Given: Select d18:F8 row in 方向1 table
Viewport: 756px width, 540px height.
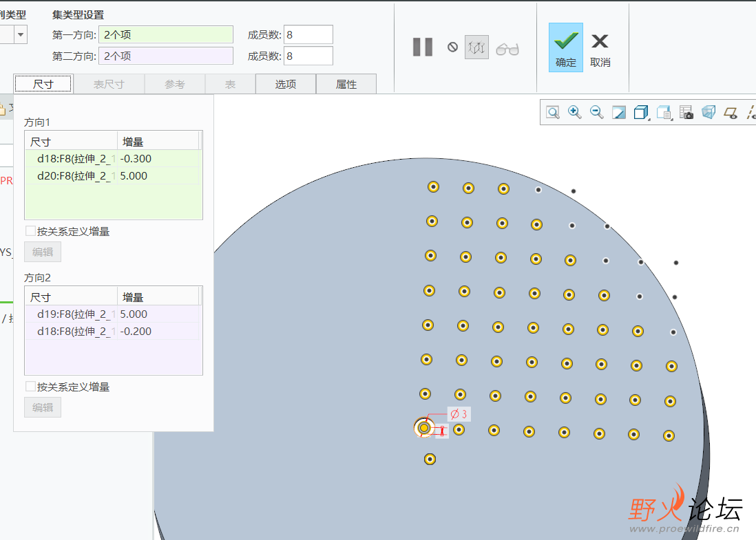Looking at the screenshot, I should [x=112, y=158].
